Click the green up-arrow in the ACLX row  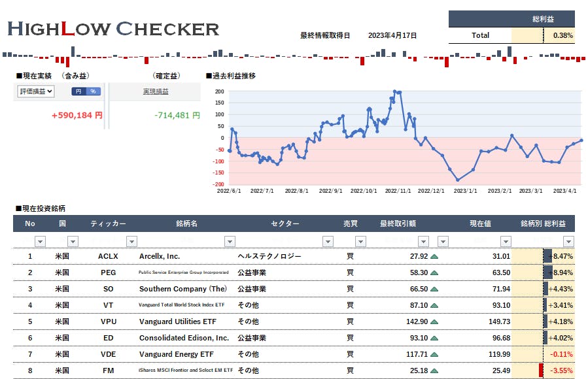(x=434, y=256)
